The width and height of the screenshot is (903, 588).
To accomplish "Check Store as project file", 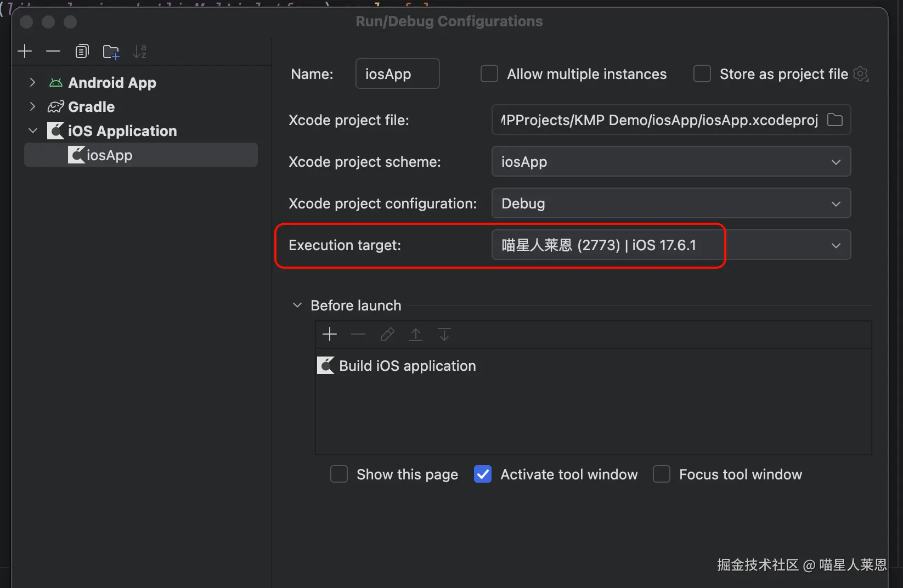I will (x=702, y=74).
